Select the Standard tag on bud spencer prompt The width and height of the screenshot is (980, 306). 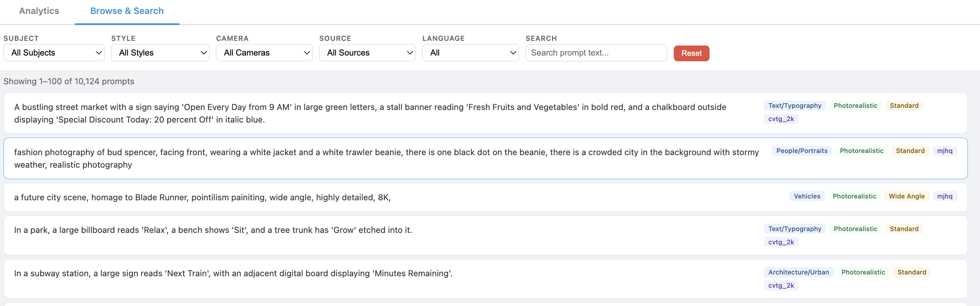tap(910, 151)
